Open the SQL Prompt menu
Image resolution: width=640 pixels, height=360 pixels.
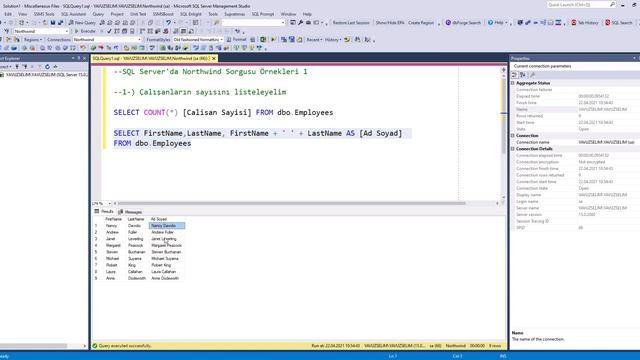(262, 14)
